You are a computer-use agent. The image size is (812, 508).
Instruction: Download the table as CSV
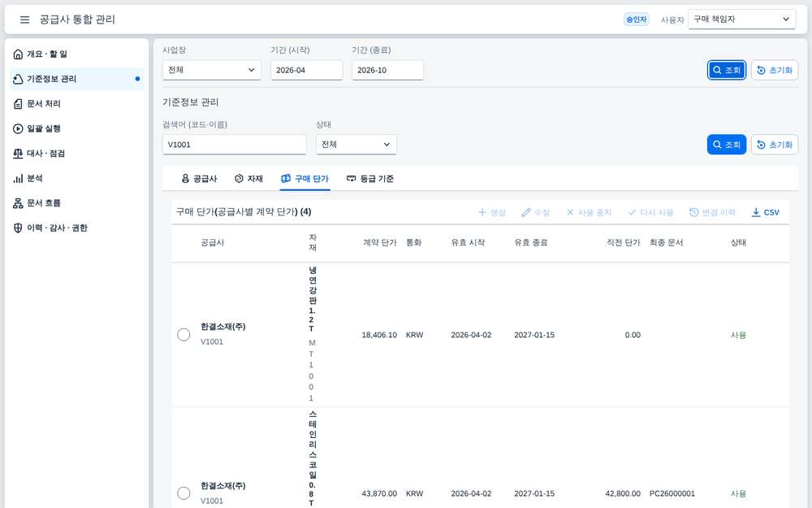click(x=766, y=212)
